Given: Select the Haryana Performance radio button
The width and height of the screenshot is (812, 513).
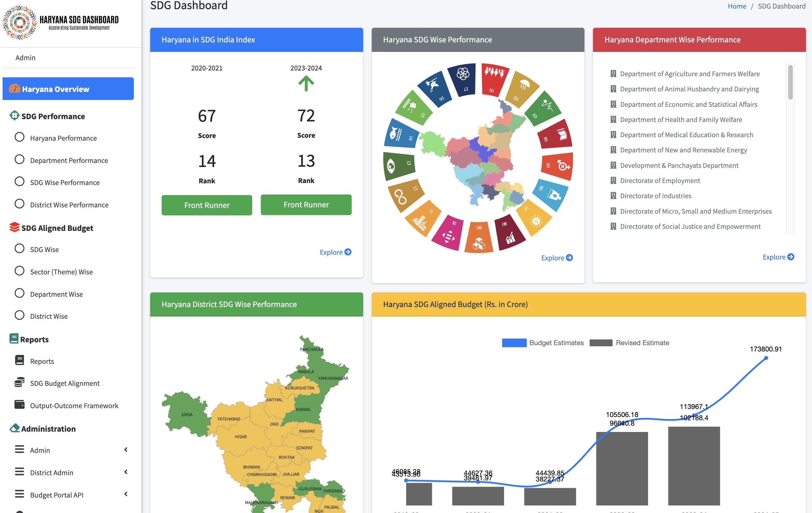Looking at the screenshot, I should pyautogui.click(x=19, y=137).
